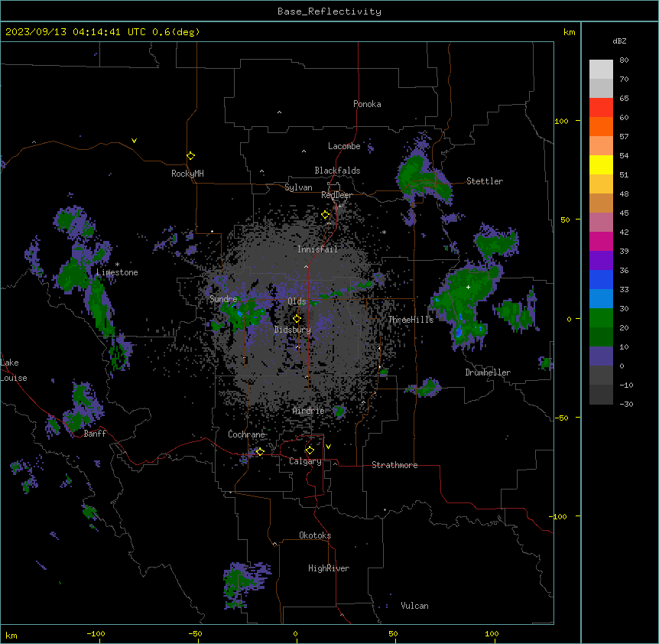Select the bright yellow legend swatch
The height and width of the screenshot is (644, 659).
(x=601, y=164)
